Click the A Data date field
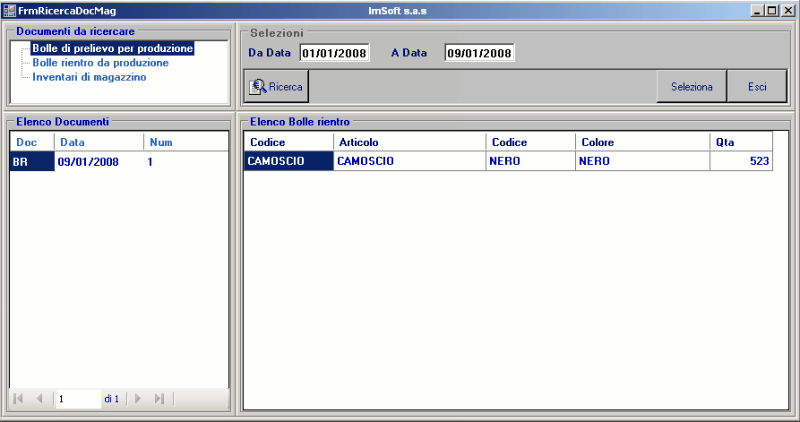The image size is (800, 422). pyautogui.click(x=479, y=53)
